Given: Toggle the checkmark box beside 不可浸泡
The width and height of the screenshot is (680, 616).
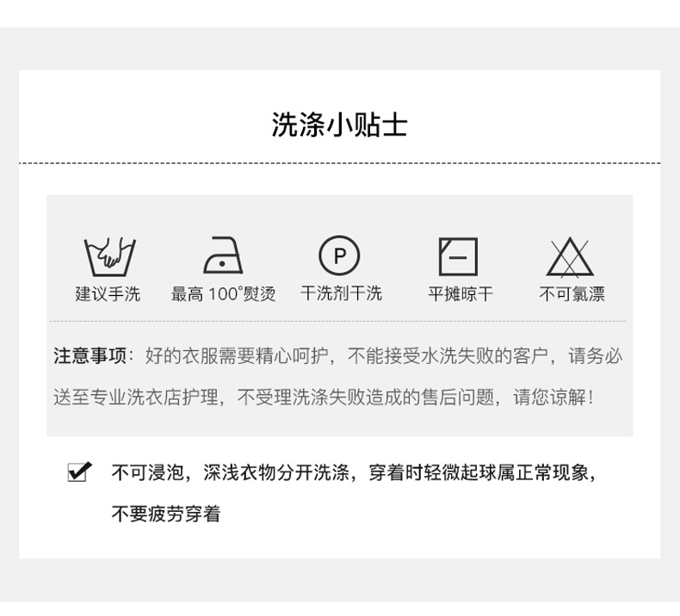Looking at the screenshot, I should coord(80,471).
